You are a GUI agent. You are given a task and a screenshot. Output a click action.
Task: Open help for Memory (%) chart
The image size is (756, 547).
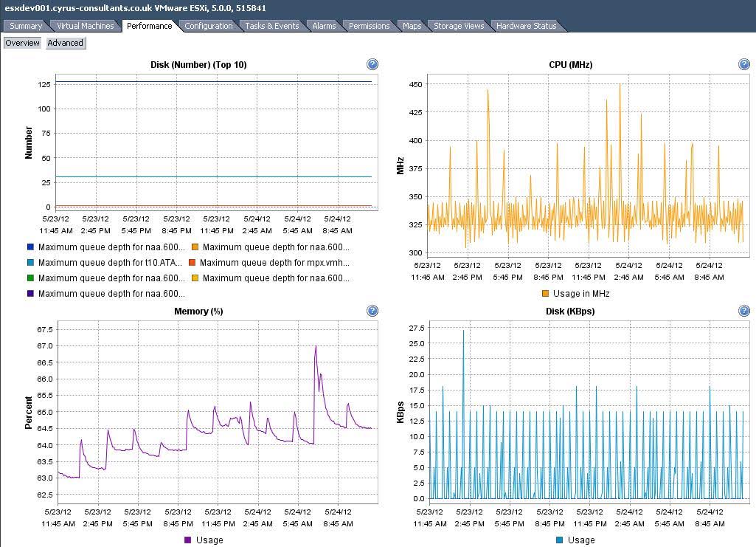372,311
